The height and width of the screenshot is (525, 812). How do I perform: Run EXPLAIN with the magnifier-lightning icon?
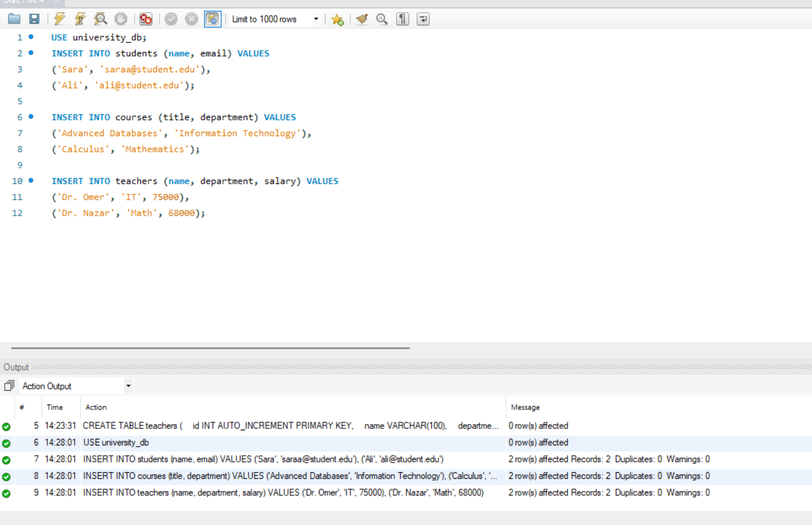pos(101,19)
